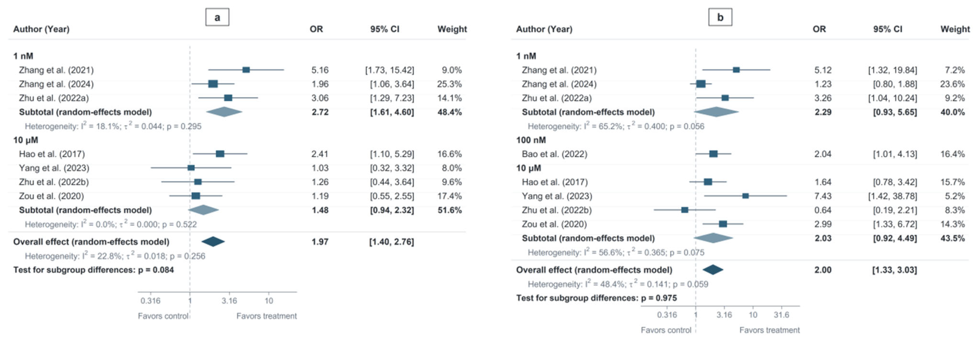Click 'Favors treatment' label in panel a
The height and width of the screenshot is (345, 980).
tap(267, 316)
